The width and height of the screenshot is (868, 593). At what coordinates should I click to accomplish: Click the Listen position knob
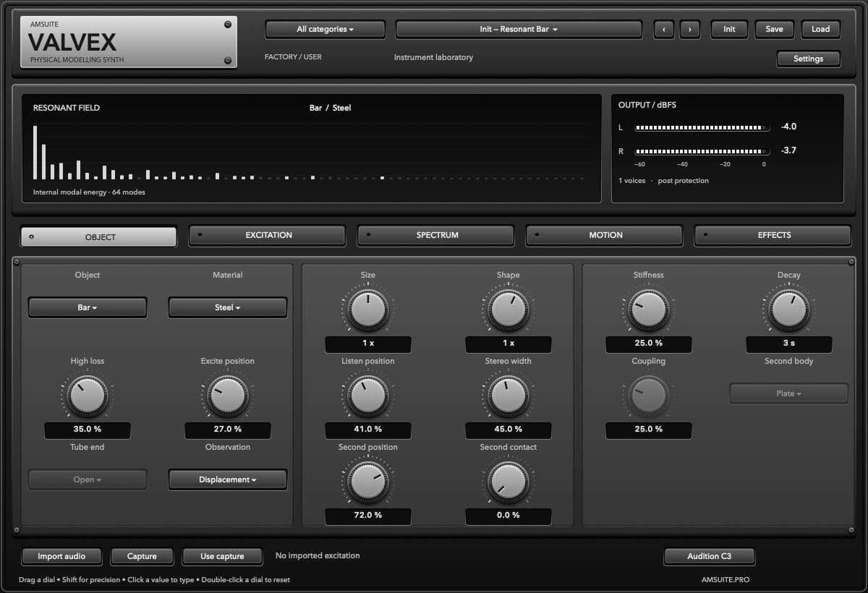(x=368, y=396)
